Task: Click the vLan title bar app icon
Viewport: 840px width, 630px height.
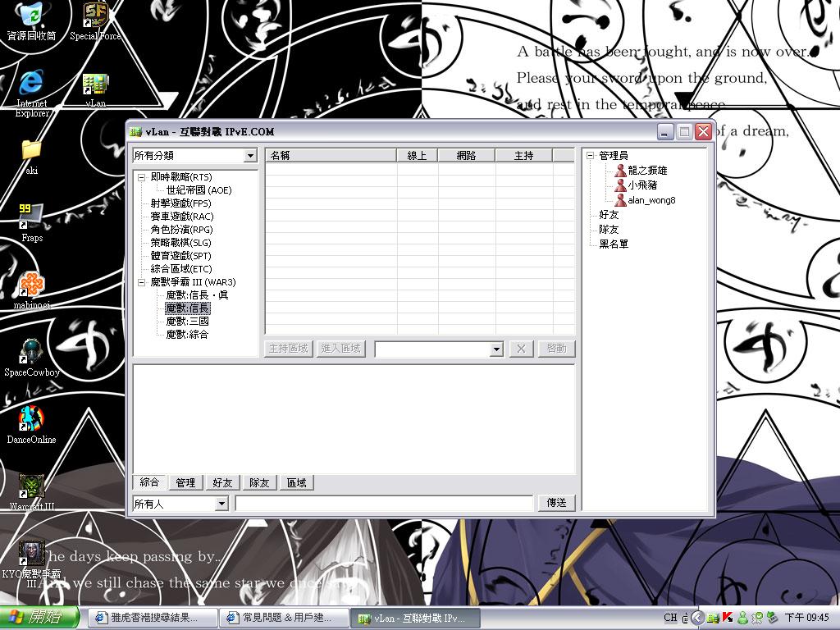Action: pyautogui.click(x=136, y=132)
